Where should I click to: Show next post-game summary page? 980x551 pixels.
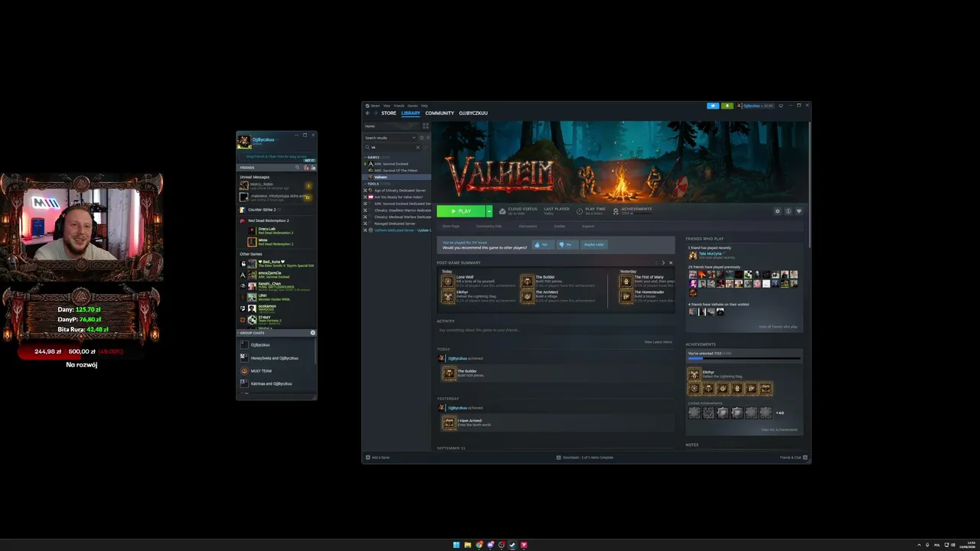click(663, 262)
